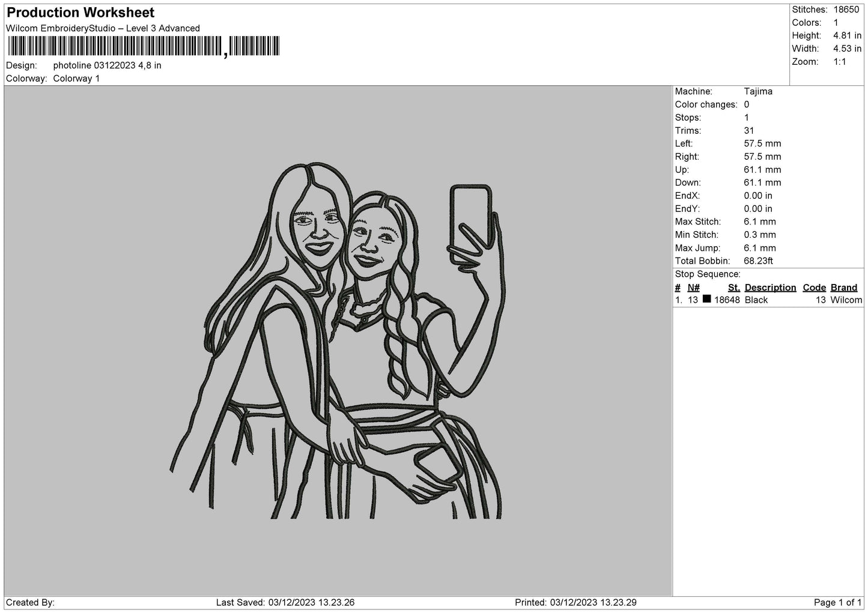
Task: Click the black thread color swatch
Action: pos(706,299)
